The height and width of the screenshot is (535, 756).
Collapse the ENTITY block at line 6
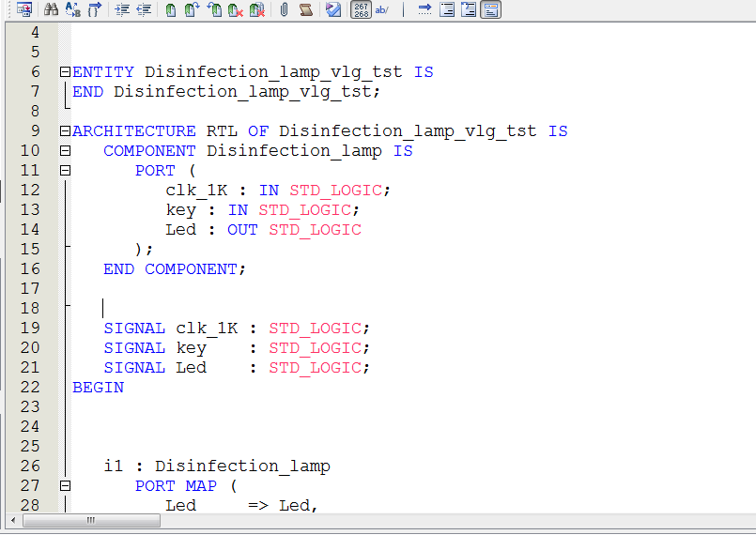pos(65,72)
